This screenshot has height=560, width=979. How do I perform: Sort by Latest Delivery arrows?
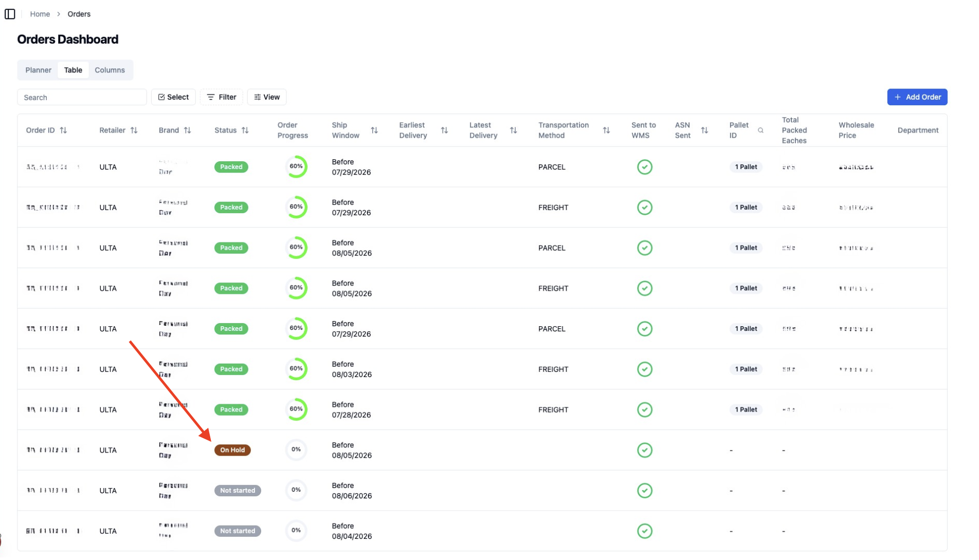click(x=513, y=130)
